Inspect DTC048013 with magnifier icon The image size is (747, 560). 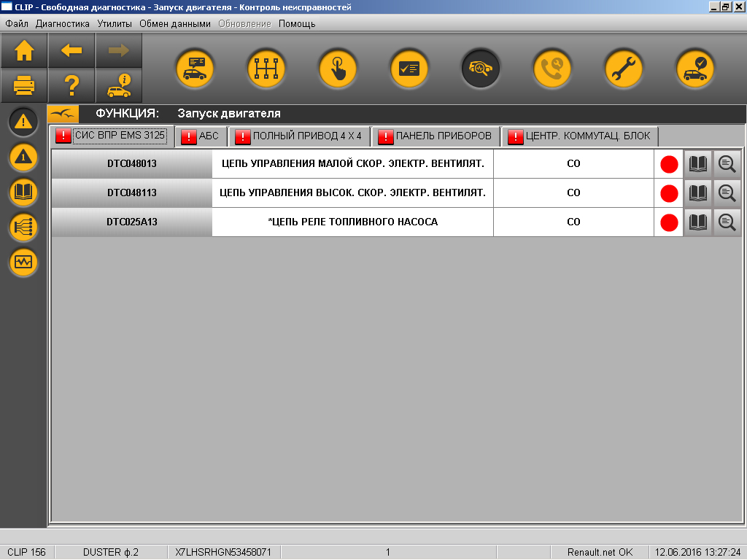[x=727, y=164]
